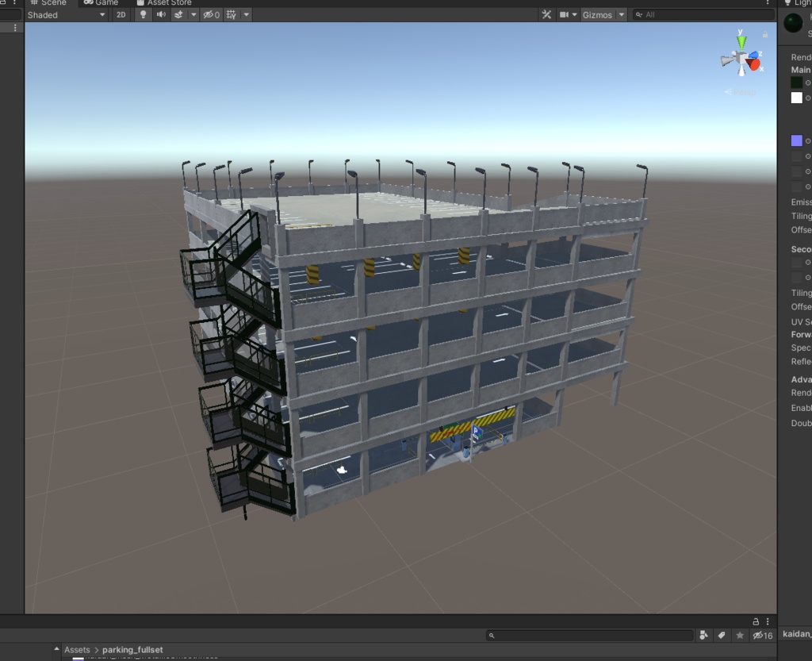Open the Shaded draw mode dropdown

(x=67, y=14)
